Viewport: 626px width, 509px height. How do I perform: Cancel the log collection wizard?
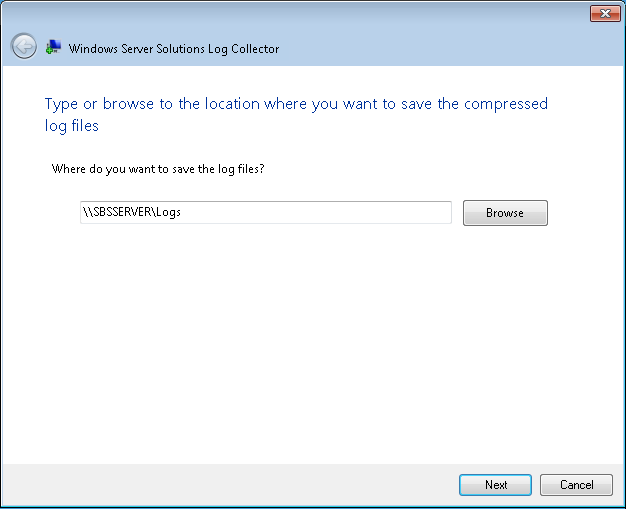576,485
